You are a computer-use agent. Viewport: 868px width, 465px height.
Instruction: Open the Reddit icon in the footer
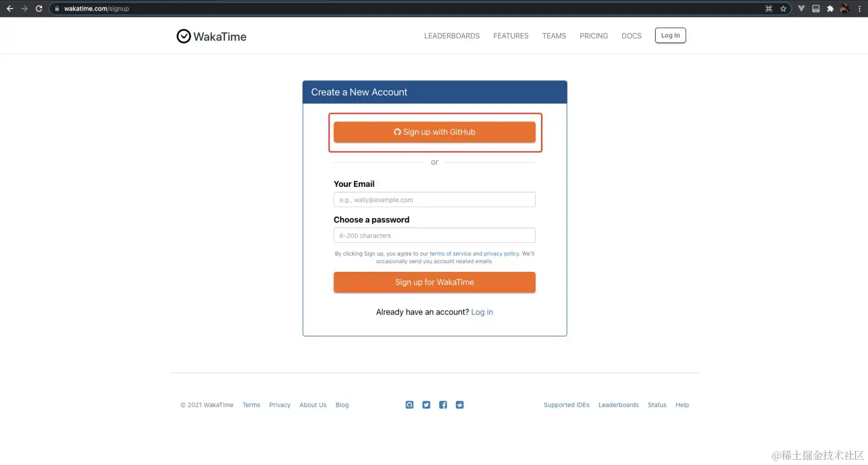pos(459,405)
